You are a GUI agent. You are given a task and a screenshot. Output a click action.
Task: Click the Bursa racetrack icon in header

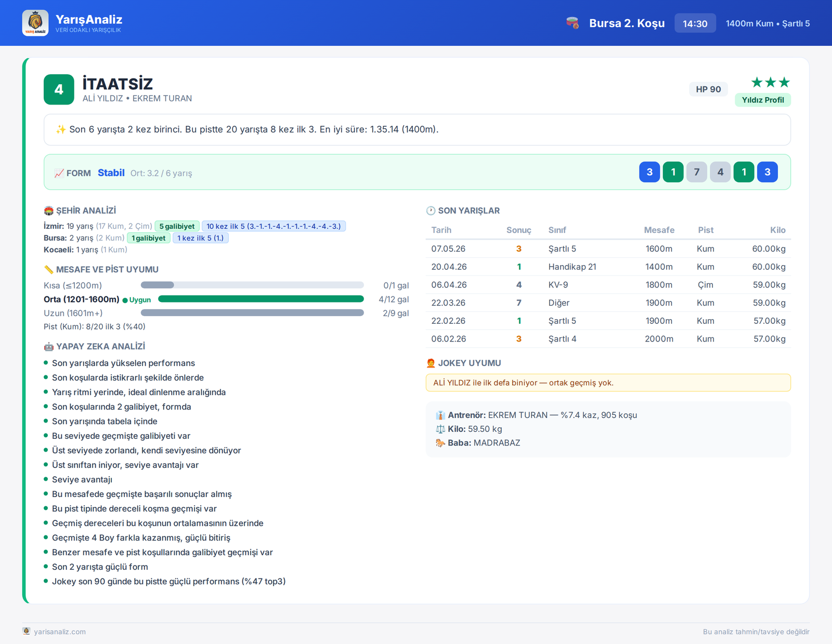click(x=573, y=23)
